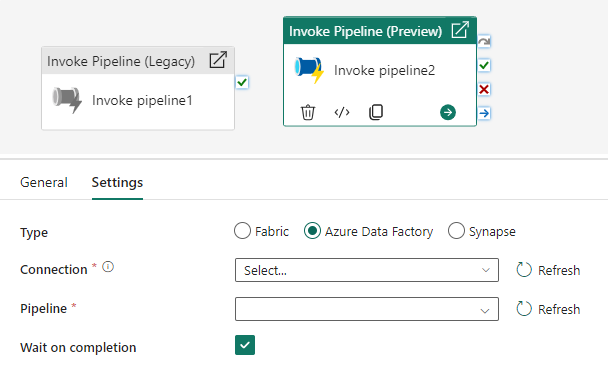Image resolution: width=608 pixels, height=389 pixels.
Task: Click Refresh text for Connection
Action: click(559, 270)
